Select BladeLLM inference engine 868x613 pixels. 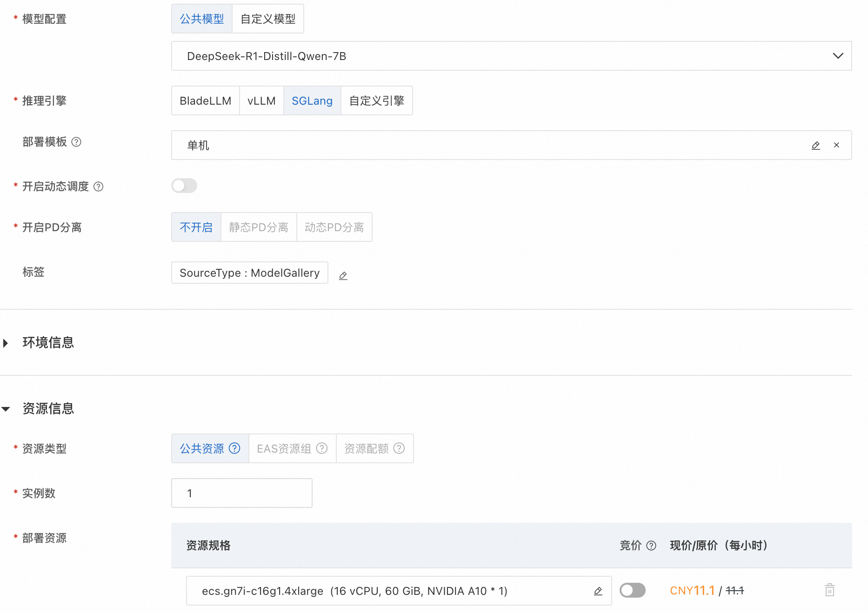205,101
